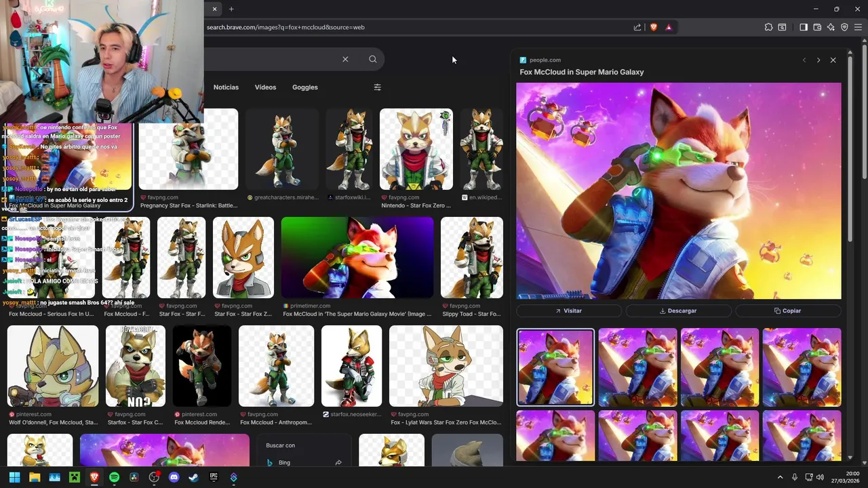Open the 'Star Fox - Star Fox Z...' fox head image

point(243,258)
